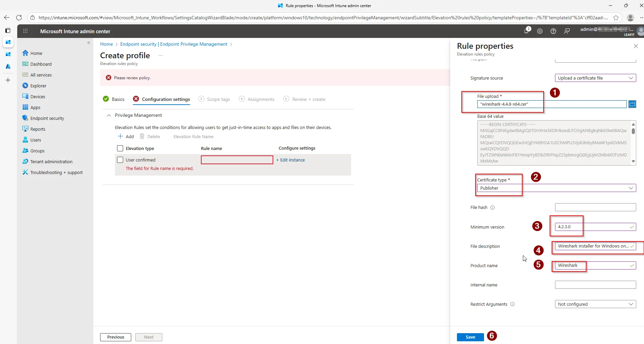Select the Review + create step
The image size is (644, 344).
[x=304, y=99]
